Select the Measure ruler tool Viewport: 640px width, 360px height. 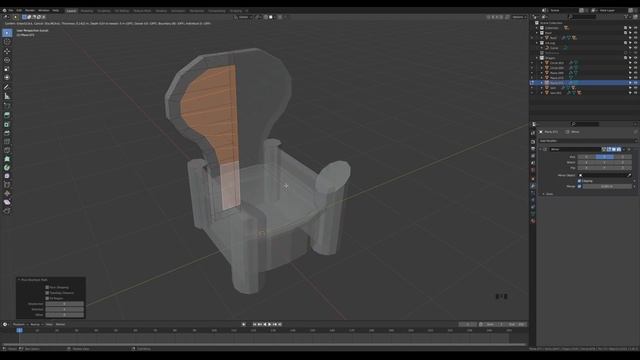(x=7, y=96)
